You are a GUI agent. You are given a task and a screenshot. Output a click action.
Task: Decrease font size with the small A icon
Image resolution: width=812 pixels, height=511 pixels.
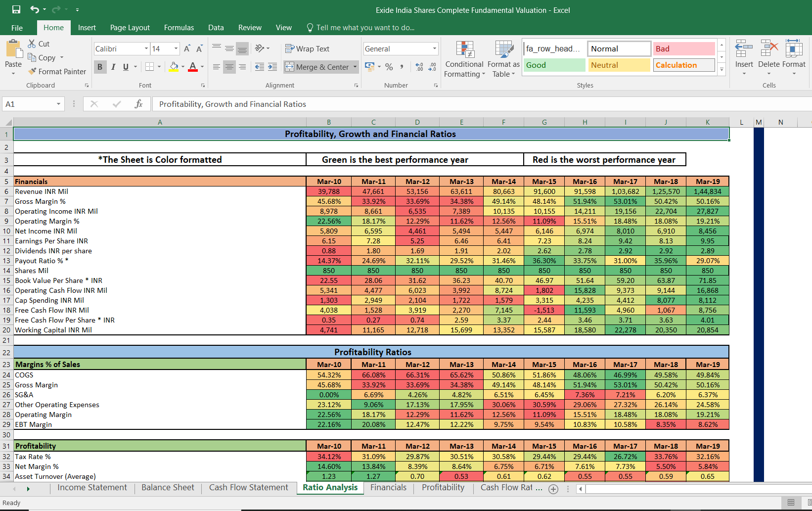click(x=199, y=48)
